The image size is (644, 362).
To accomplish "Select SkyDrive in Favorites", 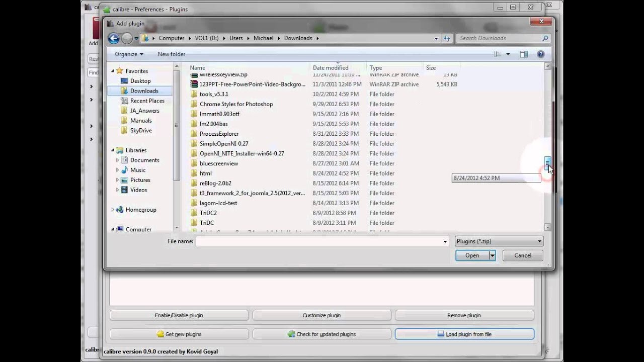I will (x=141, y=131).
